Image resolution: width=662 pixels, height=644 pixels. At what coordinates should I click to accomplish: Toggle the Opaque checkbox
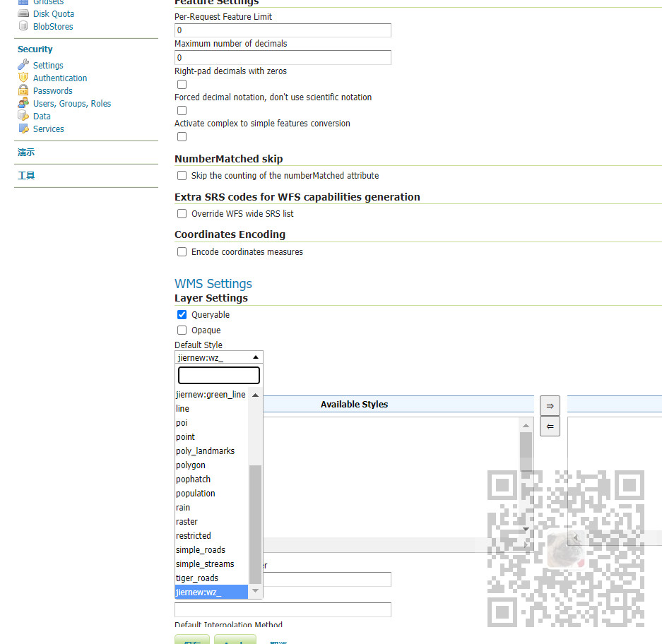click(182, 330)
